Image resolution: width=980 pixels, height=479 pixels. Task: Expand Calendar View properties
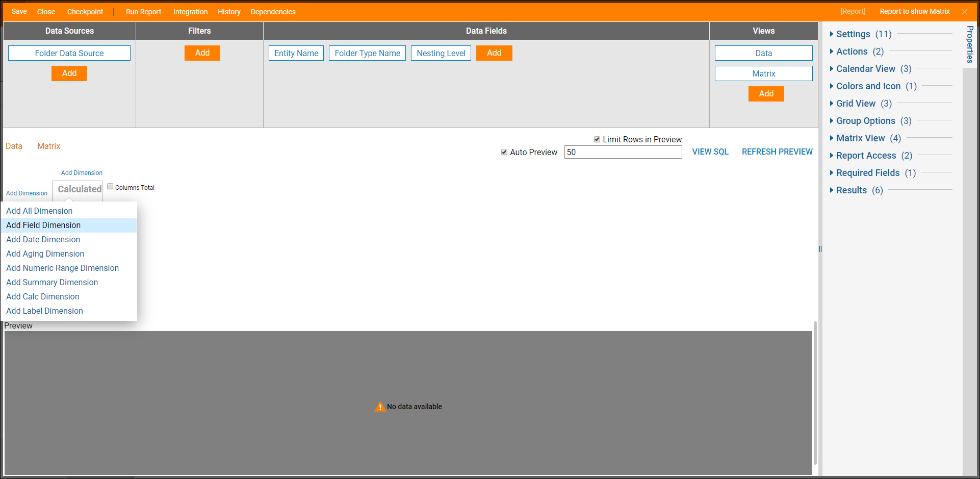pos(870,69)
